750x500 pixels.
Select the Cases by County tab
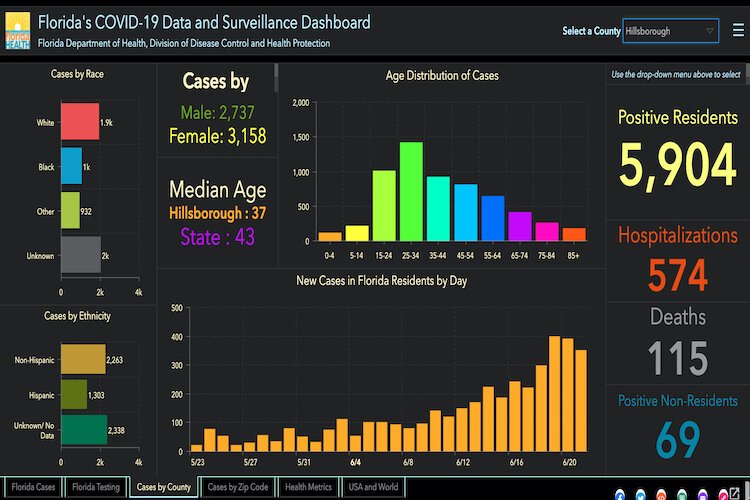(x=164, y=487)
